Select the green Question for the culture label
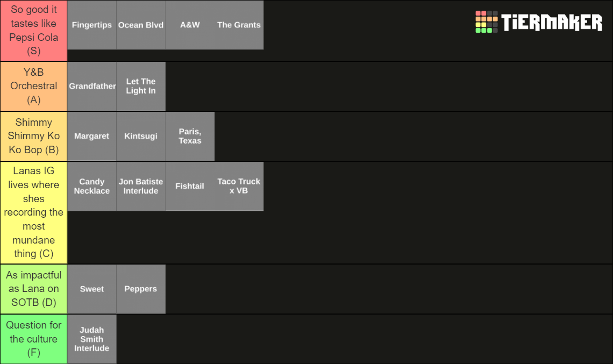Image resolution: width=613 pixels, height=364 pixels. [34, 339]
